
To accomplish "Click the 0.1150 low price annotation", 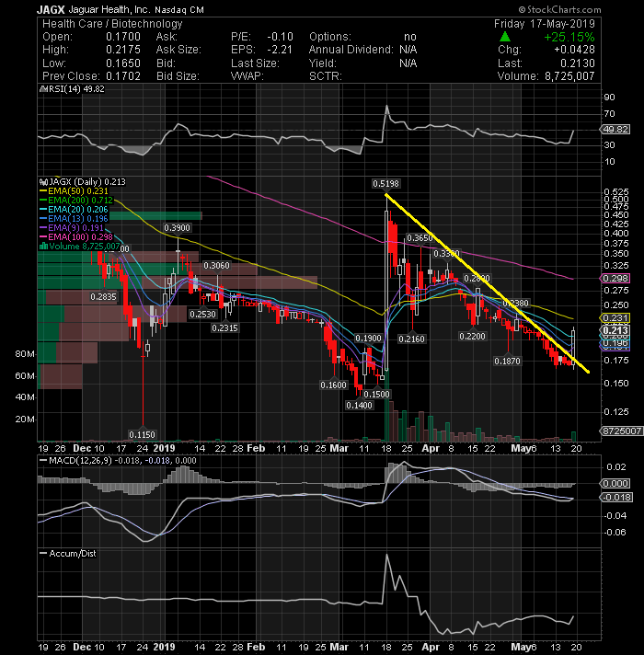I will (x=142, y=434).
